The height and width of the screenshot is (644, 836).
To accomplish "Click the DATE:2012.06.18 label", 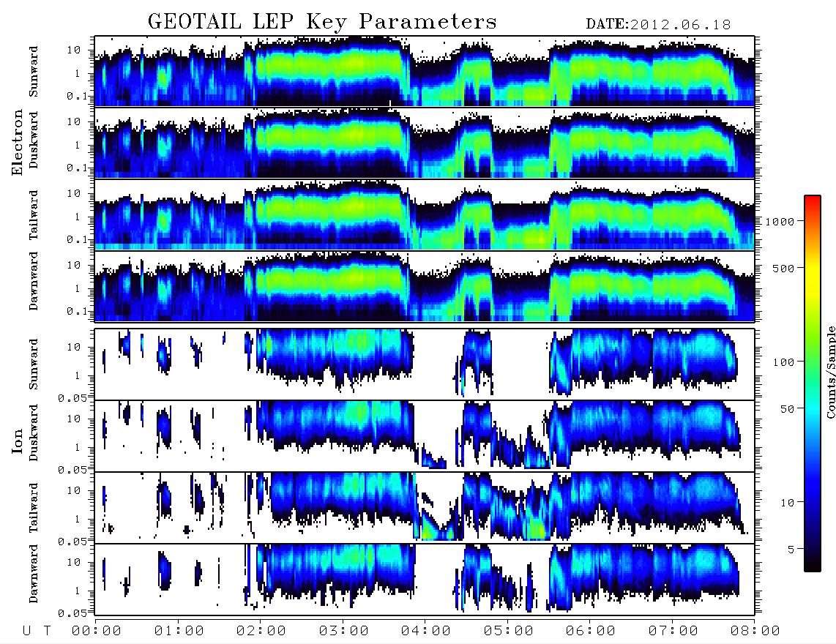I will point(658,24).
